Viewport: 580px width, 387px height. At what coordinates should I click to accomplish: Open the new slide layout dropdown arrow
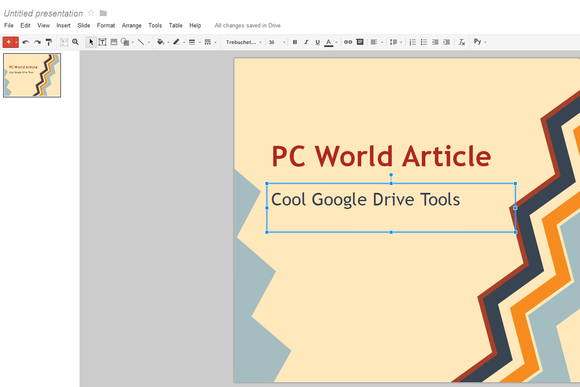[16, 42]
